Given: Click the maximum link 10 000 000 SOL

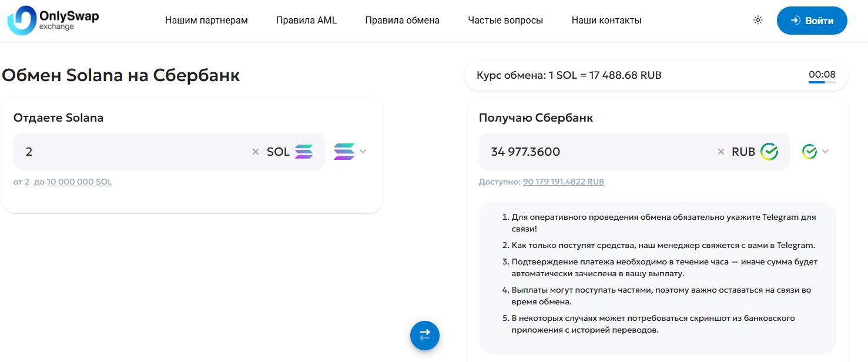Looking at the screenshot, I should coord(79,182).
